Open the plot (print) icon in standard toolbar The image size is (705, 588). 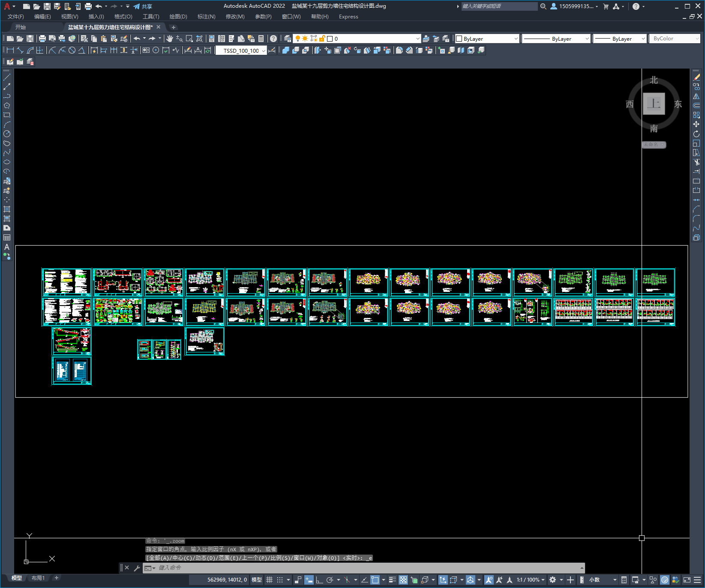[x=42, y=39]
